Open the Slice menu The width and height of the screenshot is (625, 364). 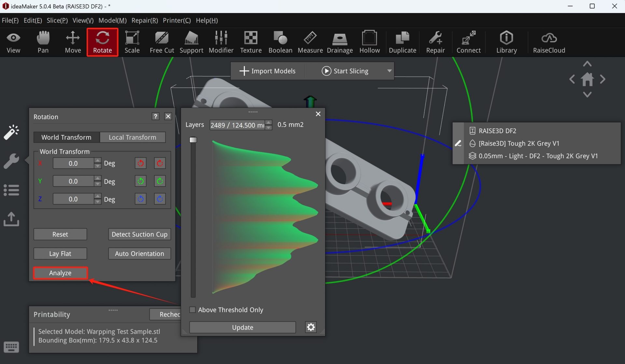click(57, 20)
